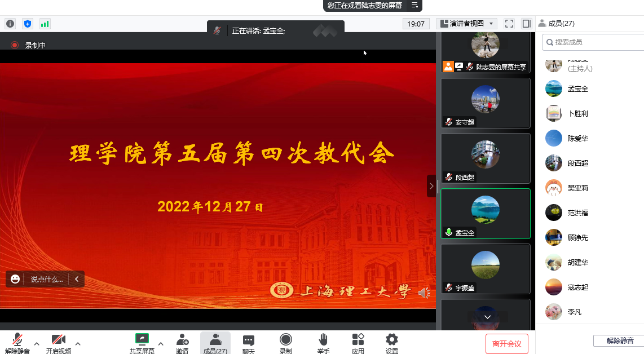644x354 pixels.
Task: Open the 邀请 invite dialog
Action: (x=182, y=343)
